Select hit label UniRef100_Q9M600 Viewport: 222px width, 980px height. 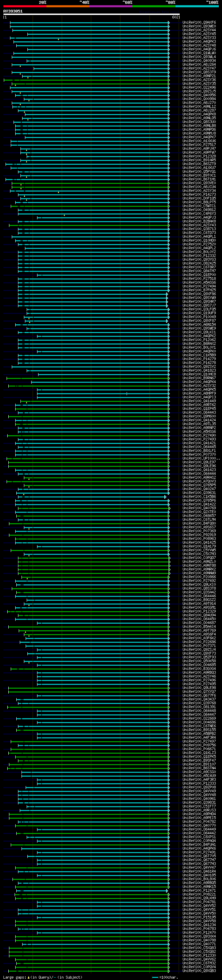point(199,416)
